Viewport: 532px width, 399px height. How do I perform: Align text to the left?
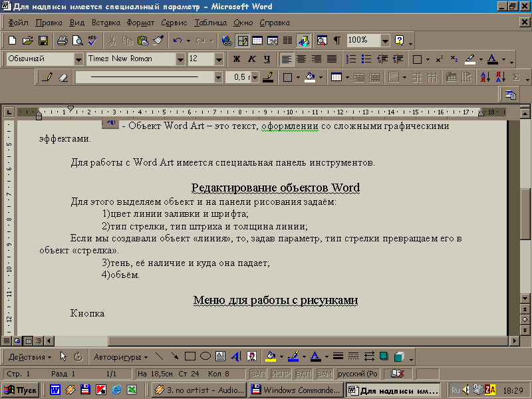click(x=286, y=59)
